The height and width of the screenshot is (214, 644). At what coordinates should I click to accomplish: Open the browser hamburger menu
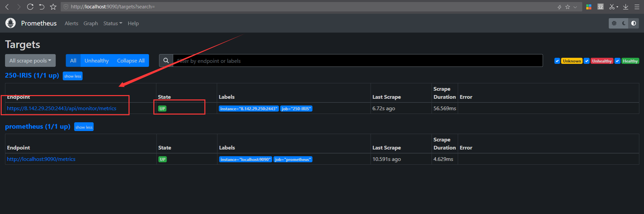click(637, 7)
